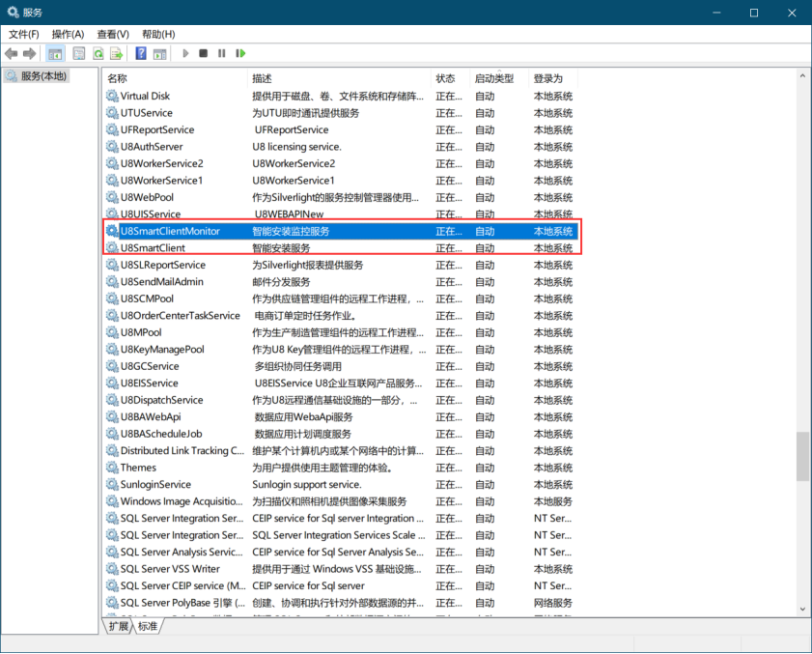Click the Forward arrow toolbar icon
812x654 pixels.
tap(30, 53)
